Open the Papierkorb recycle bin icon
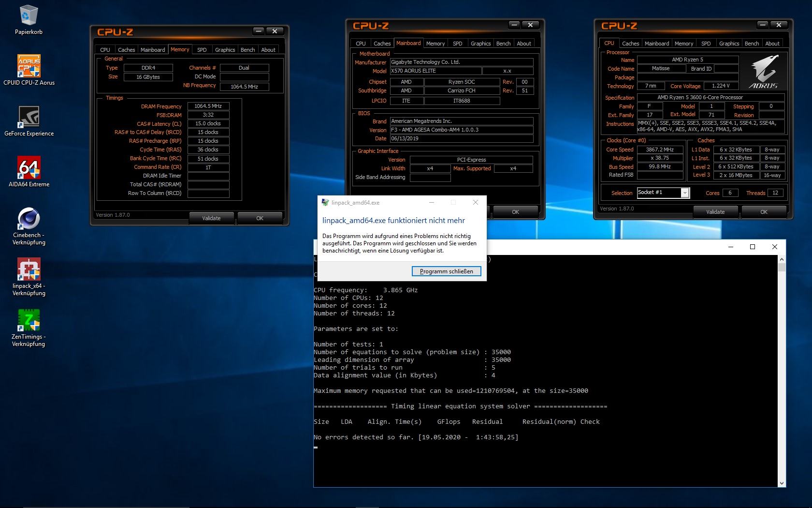The height and width of the screenshot is (508, 812). 29,16
